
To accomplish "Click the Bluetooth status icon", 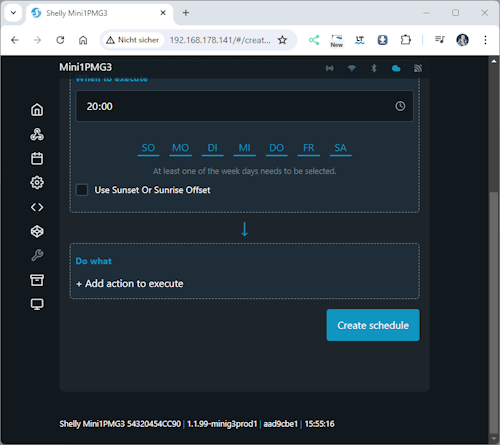I will click(374, 68).
